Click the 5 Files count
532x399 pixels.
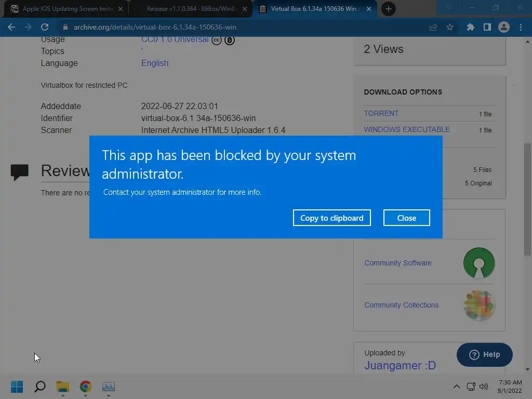[x=483, y=170]
